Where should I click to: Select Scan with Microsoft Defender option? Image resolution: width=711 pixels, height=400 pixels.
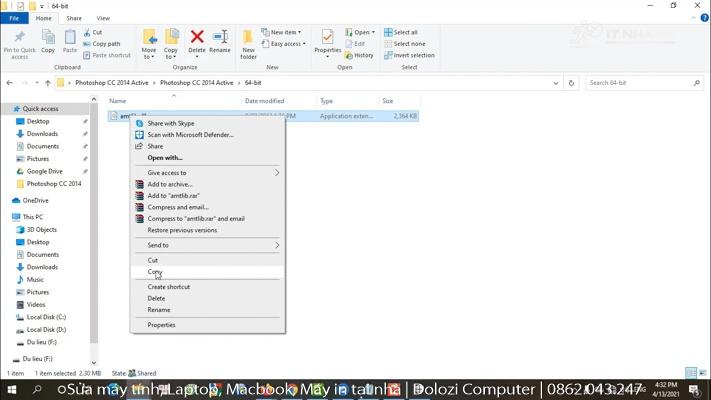point(190,135)
